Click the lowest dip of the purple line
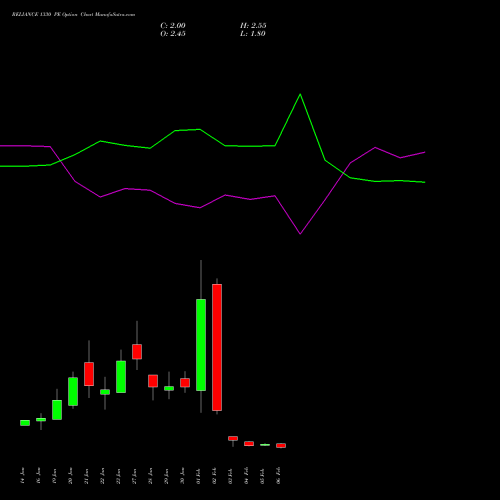500x500 pixels. (300, 234)
